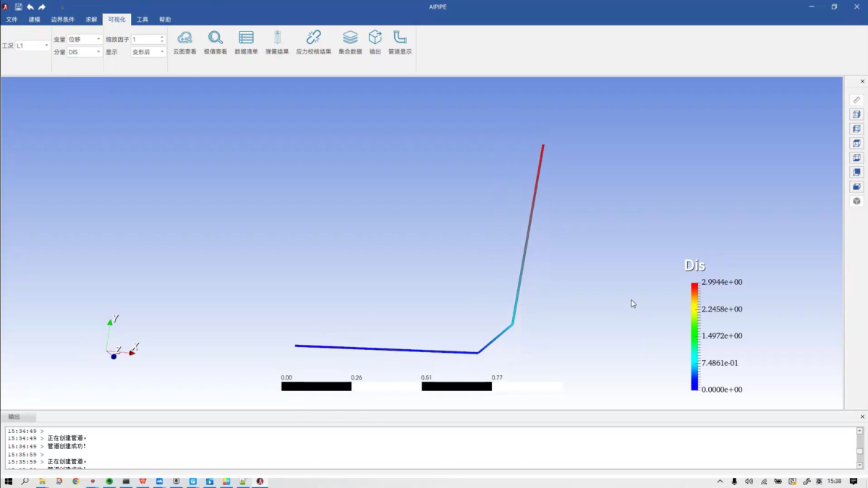Click the microphone icon in system tray
The width and height of the screenshot is (868, 488).
(734, 481)
